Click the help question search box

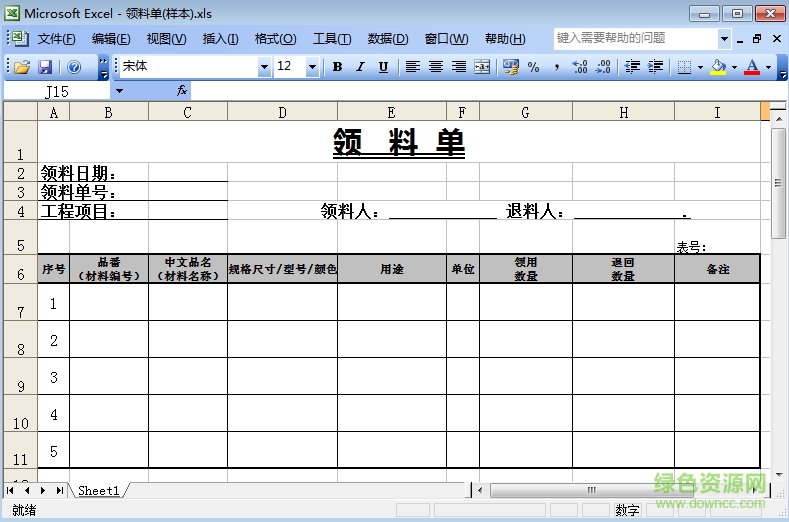(x=636, y=38)
